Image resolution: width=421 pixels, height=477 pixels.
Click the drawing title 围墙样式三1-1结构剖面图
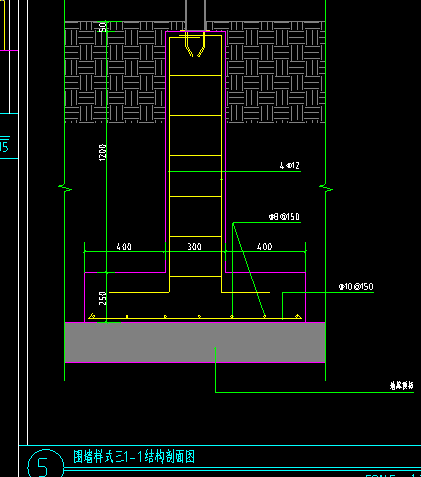pos(134,457)
